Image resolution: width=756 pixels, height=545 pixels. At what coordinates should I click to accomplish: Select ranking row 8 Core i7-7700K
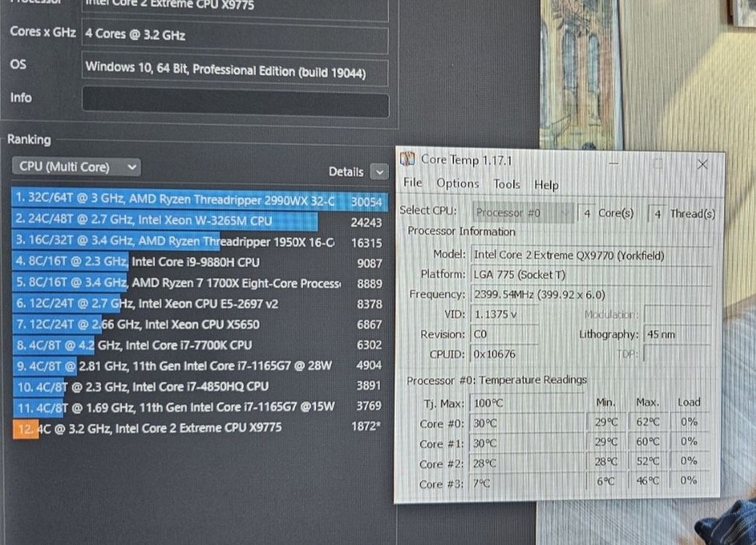coord(199,345)
